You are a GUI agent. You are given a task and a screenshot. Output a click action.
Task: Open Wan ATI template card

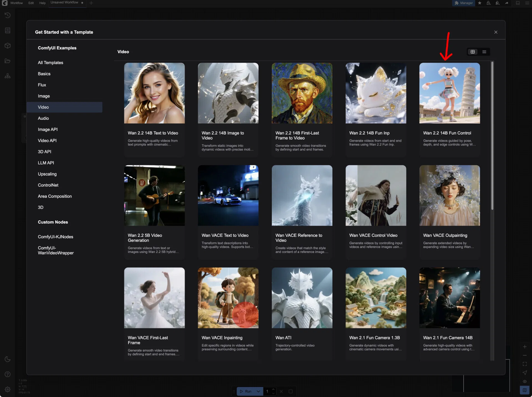click(302, 314)
